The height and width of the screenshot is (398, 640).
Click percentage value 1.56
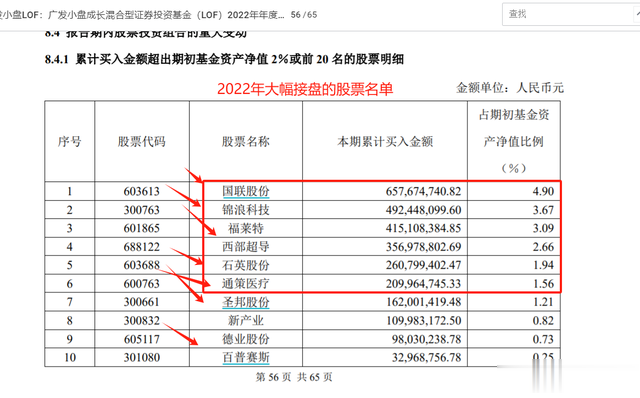(543, 284)
